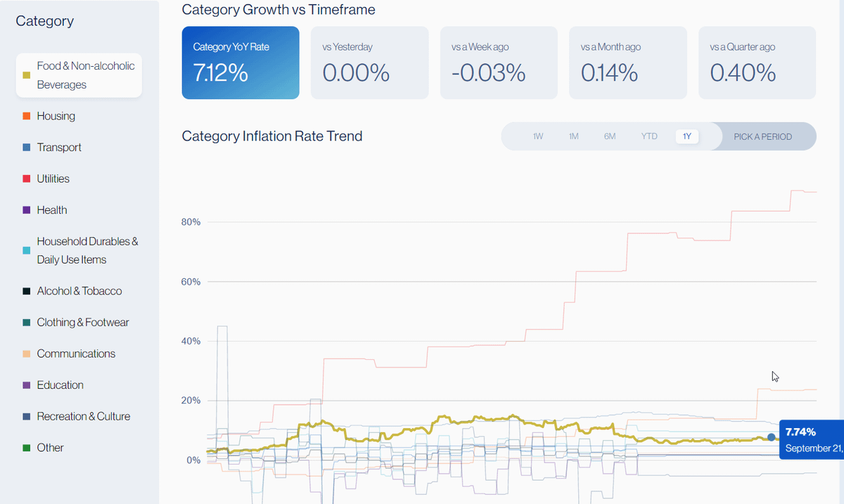Select the Education category
This screenshot has width=844, height=504.
click(x=60, y=385)
